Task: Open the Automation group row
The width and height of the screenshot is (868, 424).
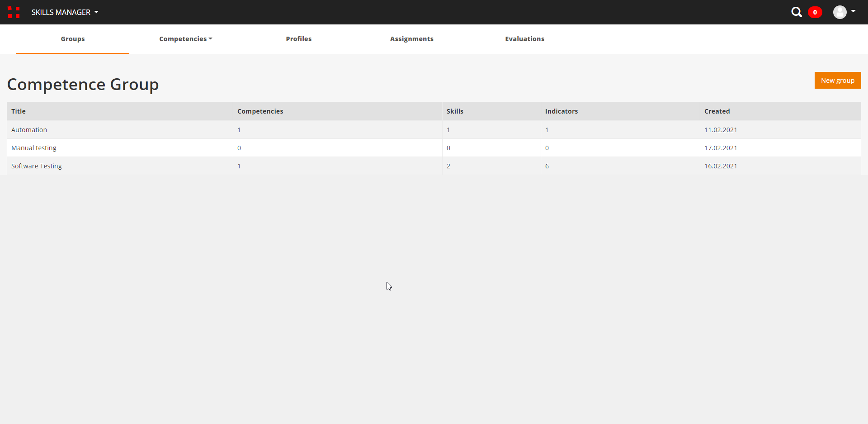Action: (x=29, y=130)
